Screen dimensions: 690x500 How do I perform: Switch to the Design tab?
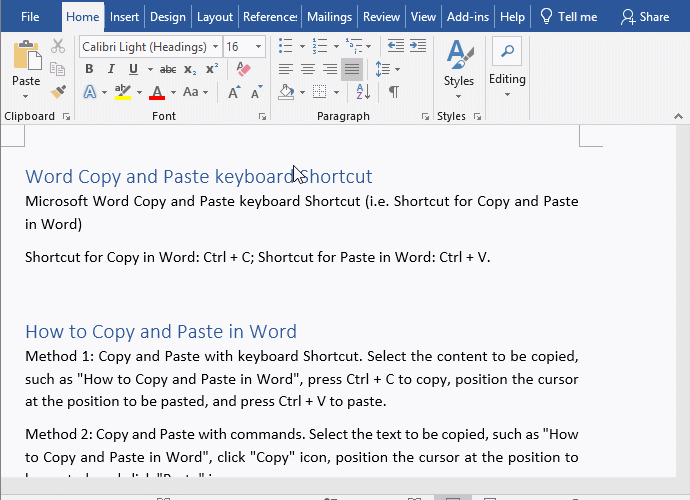coord(168,17)
